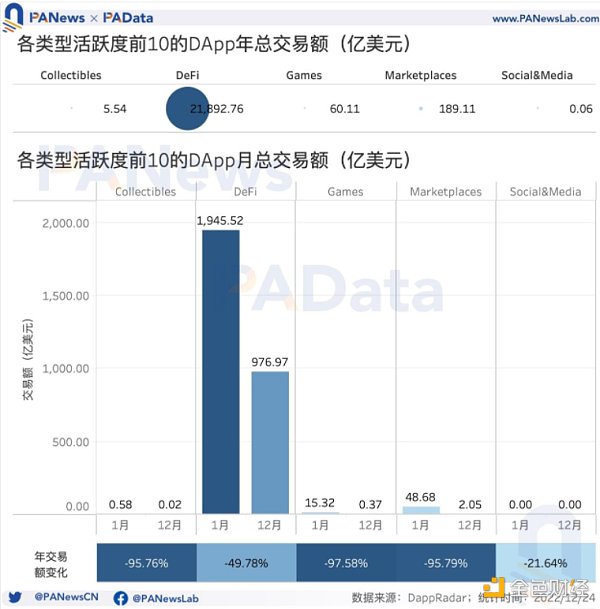Select the Games column header in bar chart

[345, 192]
